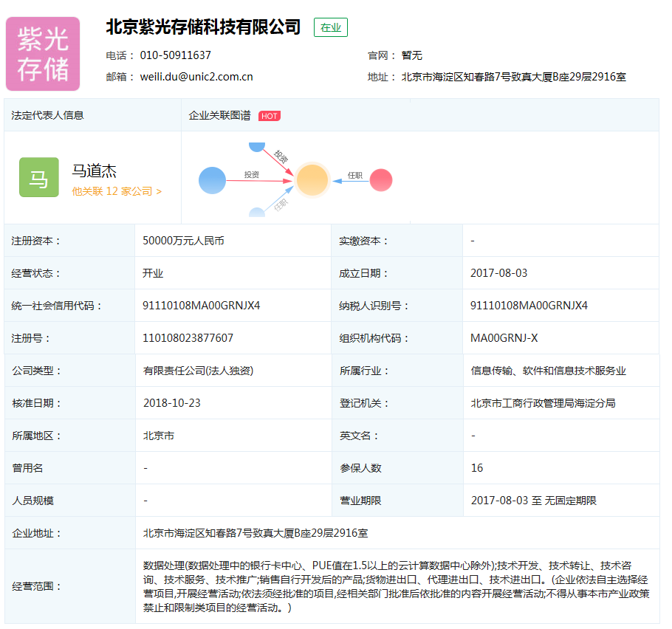The width and height of the screenshot is (672, 629).
Task: Click the 经营范围 business scope paragraph
Action: [397, 587]
